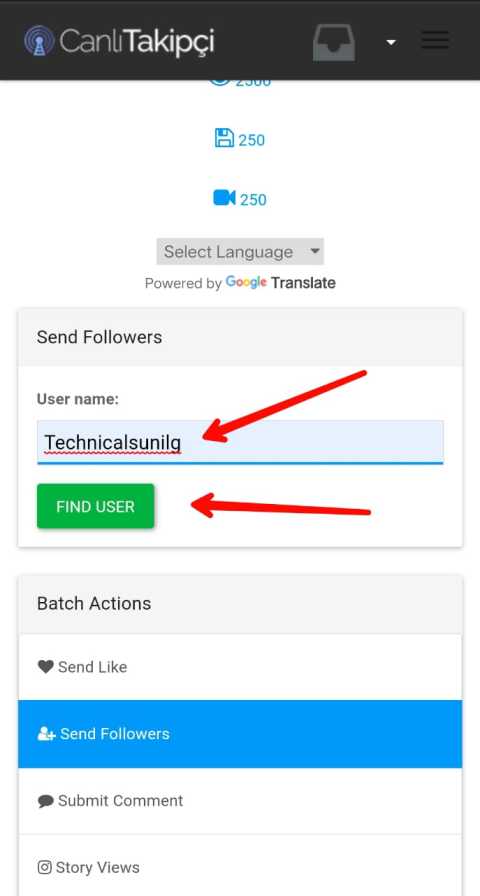The height and width of the screenshot is (896, 480).
Task: Click the CanliTakipçi antenna logo
Action: [39, 41]
